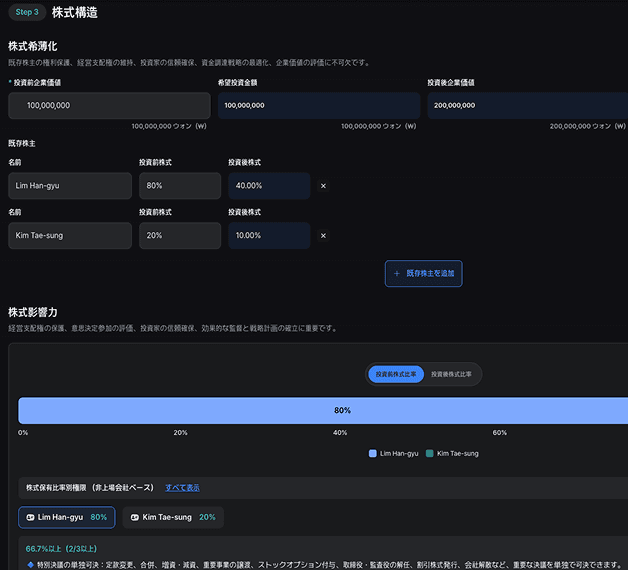Select the Kim Tae-sung 20% chip

coord(173,517)
